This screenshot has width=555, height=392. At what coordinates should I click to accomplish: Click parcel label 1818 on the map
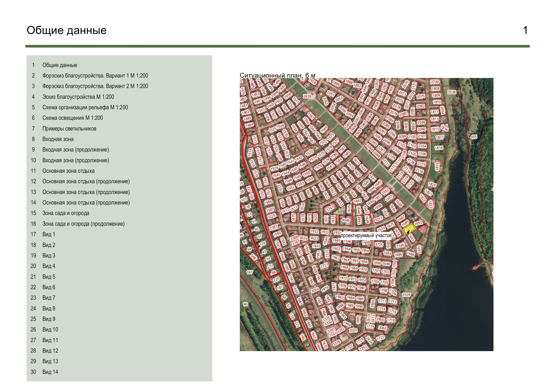(439, 148)
